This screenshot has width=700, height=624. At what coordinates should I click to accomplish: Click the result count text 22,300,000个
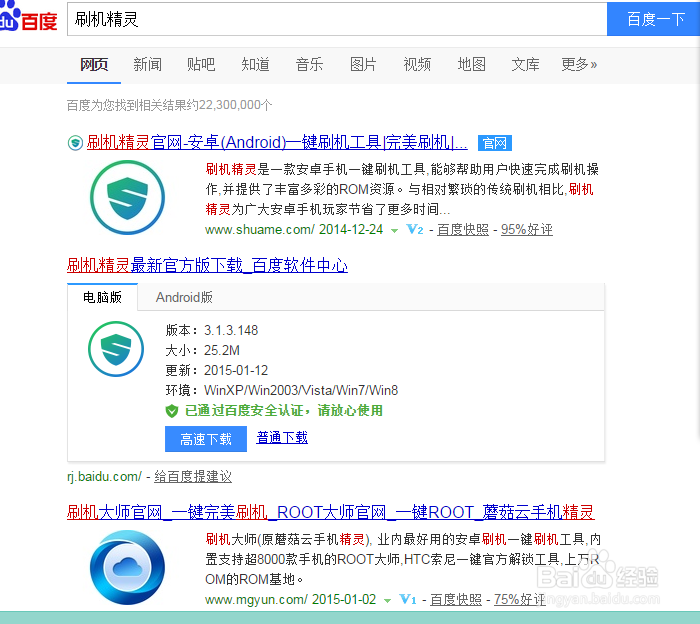point(236,105)
